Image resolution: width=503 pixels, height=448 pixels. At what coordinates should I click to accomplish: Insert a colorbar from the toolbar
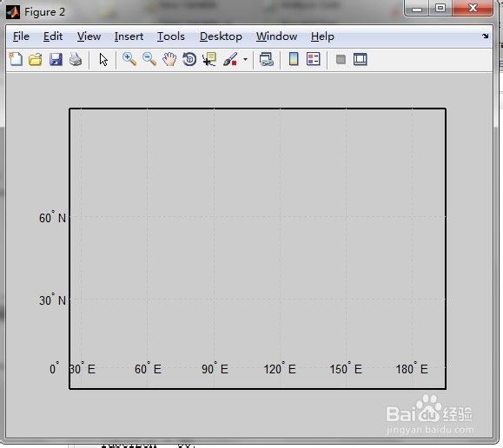[294, 59]
